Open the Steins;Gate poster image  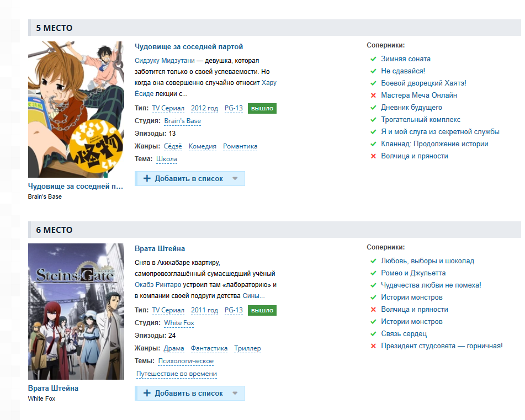tap(76, 312)
